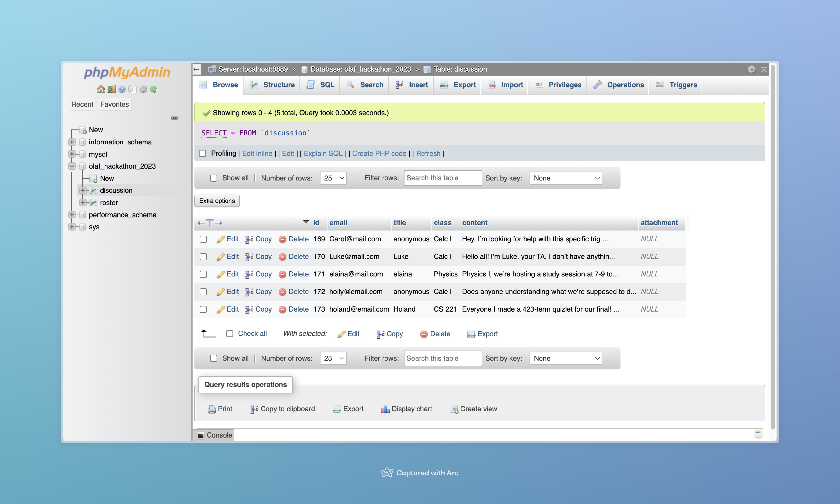Click the phpMyAdmin home icon
The width and height of the screenshot is (840, 504).
(x=101, y=89)
